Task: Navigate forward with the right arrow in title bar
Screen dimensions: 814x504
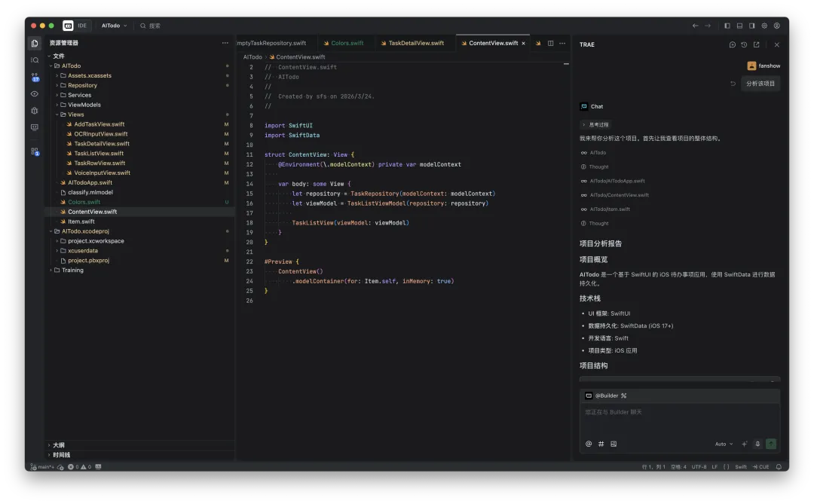Action: 708,26
